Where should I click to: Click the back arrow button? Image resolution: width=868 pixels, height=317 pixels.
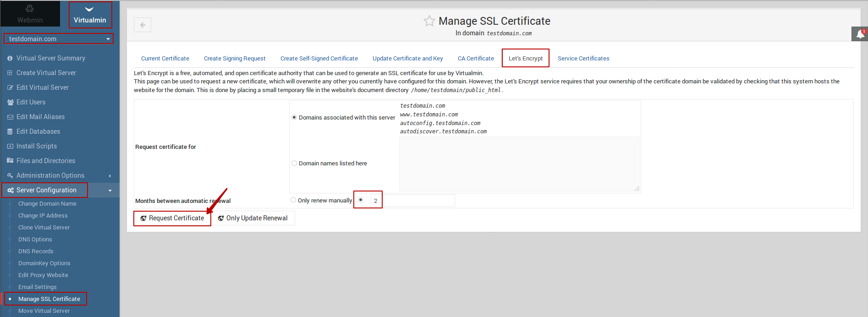(143, 25)
